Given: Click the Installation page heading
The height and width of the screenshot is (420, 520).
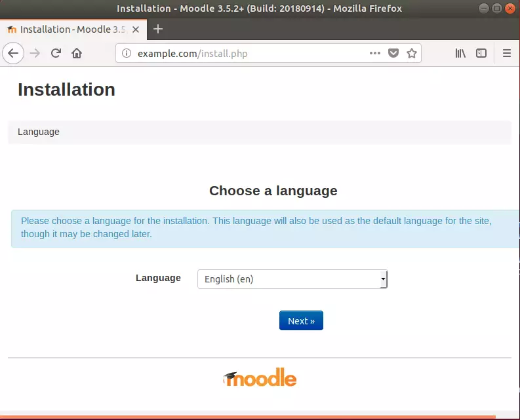Looking at the screenshot, I should pos(66,90).
